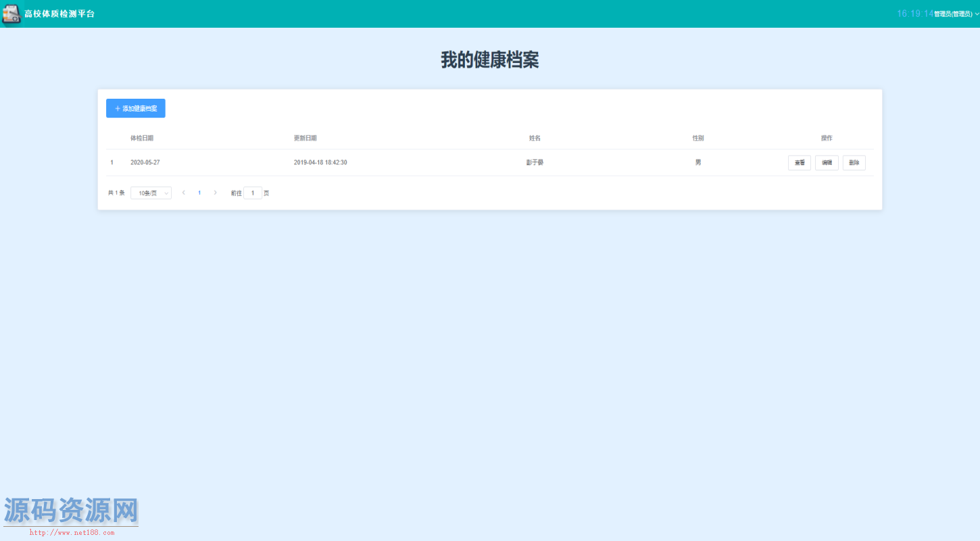Focus the 前往 page jump input field
Image resolution: width=980 pixels, height=541 pixels.
click(x=253, y=193)
